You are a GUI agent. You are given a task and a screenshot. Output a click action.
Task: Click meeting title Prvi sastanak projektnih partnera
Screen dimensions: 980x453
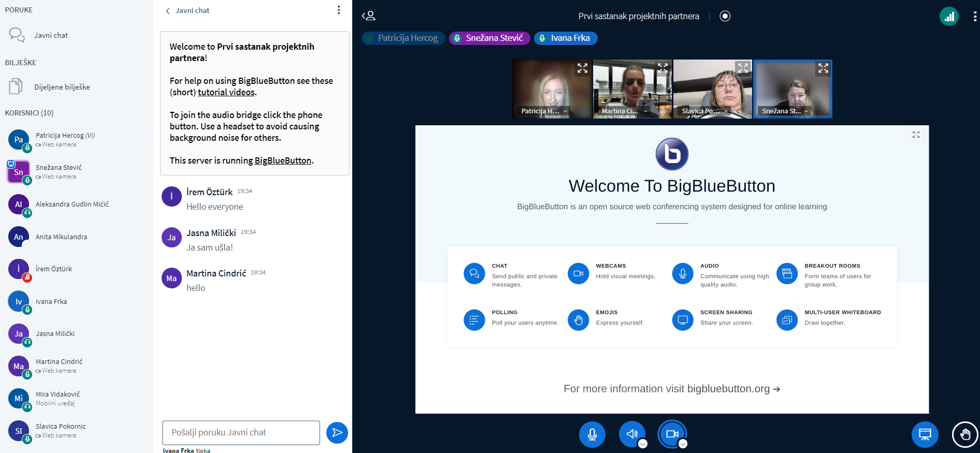click(x=639, y=16)
